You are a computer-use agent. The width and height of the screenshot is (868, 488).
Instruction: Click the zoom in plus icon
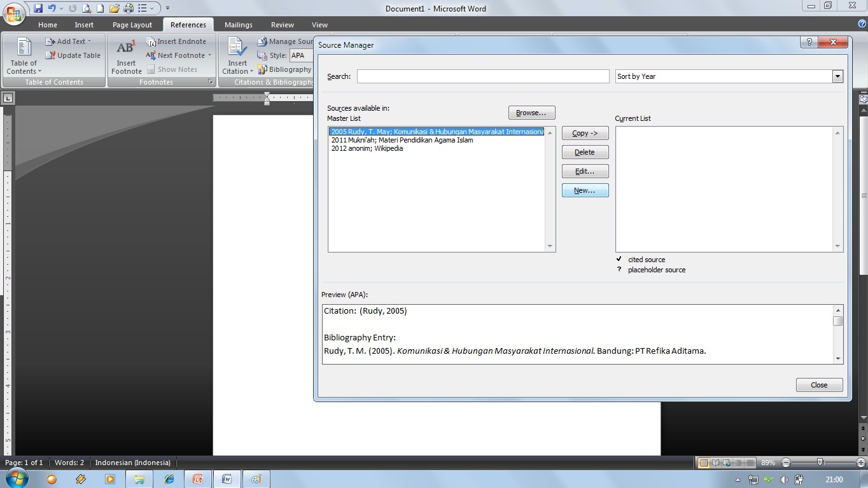[x=862, y=463]
